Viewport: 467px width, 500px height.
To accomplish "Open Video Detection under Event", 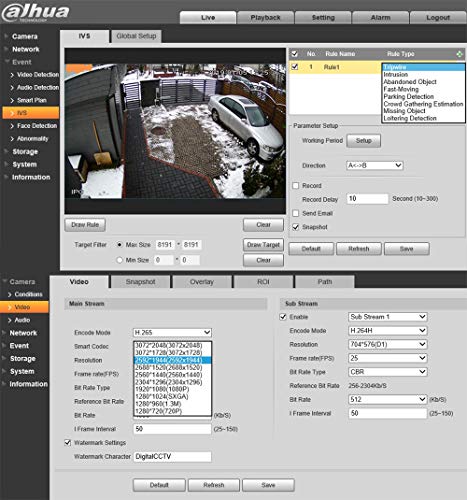I will 38,75.
